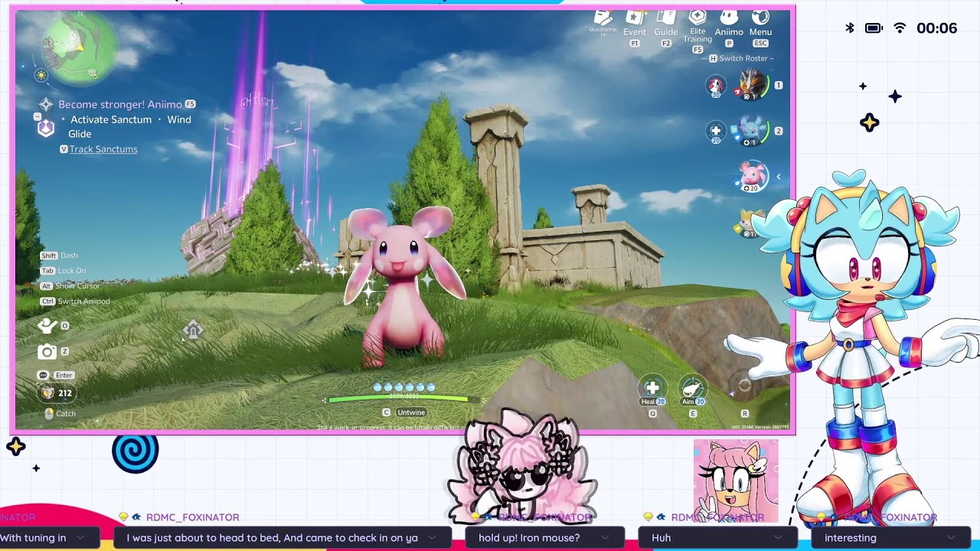Open the Become stronger quest star icon

click(46, 104)
